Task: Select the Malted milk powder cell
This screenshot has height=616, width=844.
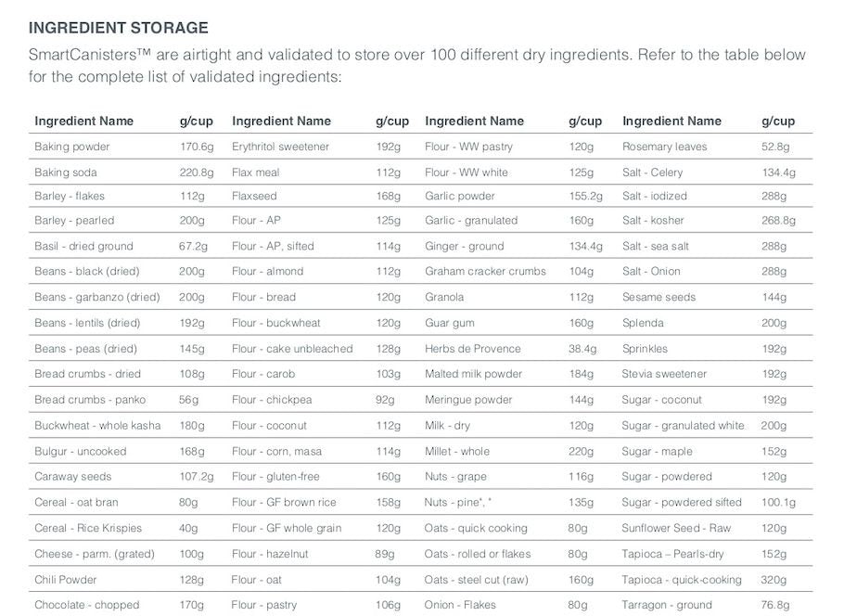Action: coord(473,374)
